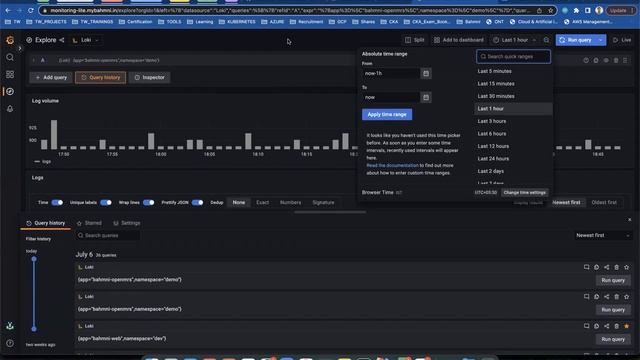Open the To field calendar picker

coord(426,97)
